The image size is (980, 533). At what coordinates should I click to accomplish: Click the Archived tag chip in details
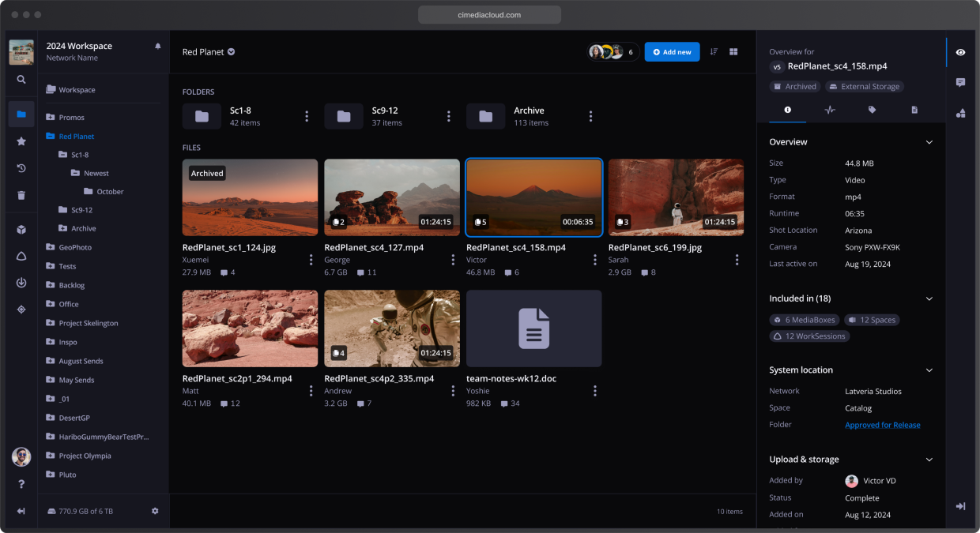(795, 87)
